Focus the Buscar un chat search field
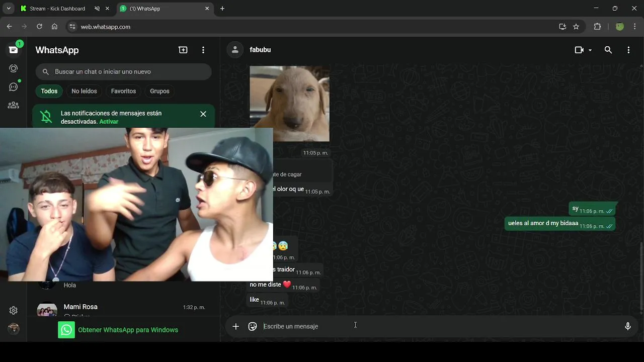This screenshot has height=362, width=644. (123, 72)
